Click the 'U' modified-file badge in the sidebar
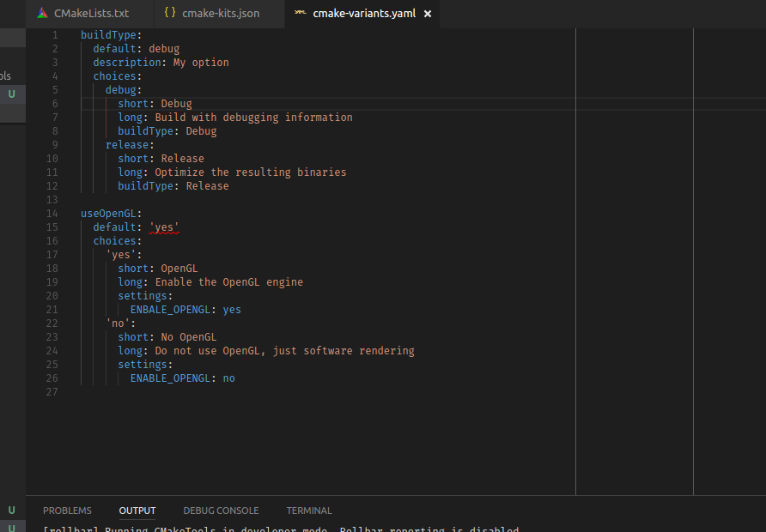 click(x=11, y=93)
